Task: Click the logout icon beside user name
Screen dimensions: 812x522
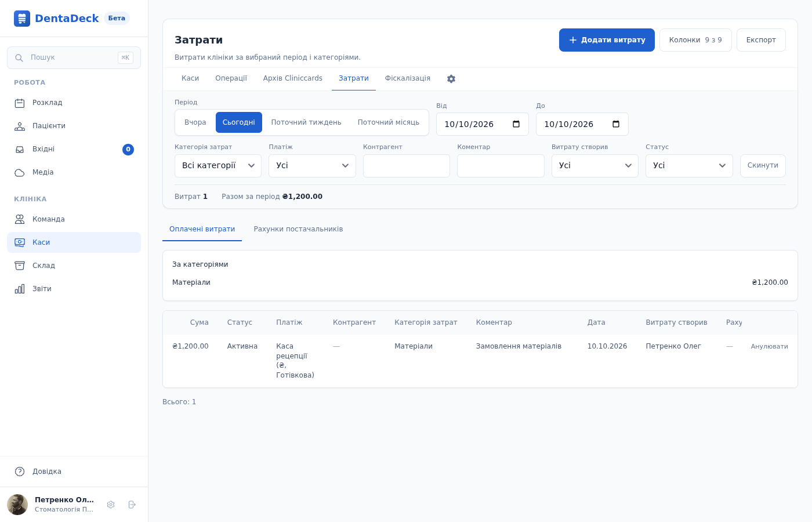Action: 132,505
